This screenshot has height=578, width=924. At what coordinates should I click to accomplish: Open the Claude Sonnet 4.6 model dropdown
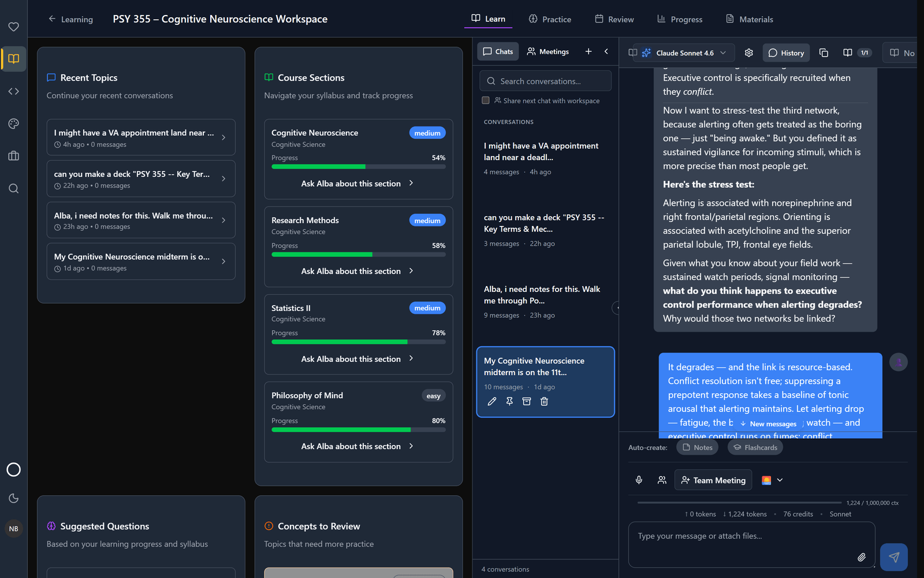(x=684, y=53)
